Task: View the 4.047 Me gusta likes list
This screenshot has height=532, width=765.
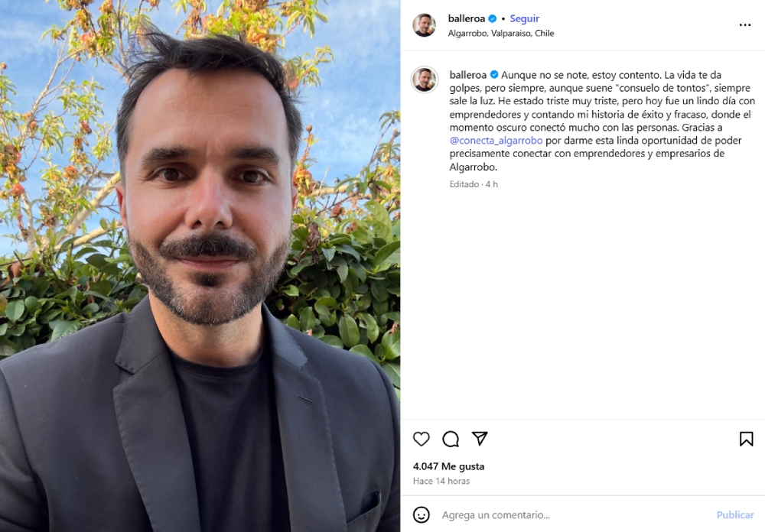Action: (x=448, y=466)
